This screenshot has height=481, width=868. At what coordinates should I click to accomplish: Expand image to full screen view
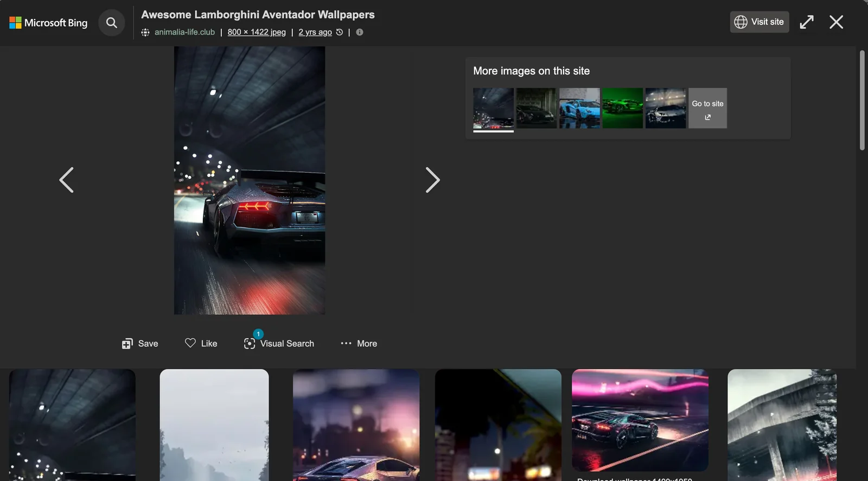coord(806,22)
